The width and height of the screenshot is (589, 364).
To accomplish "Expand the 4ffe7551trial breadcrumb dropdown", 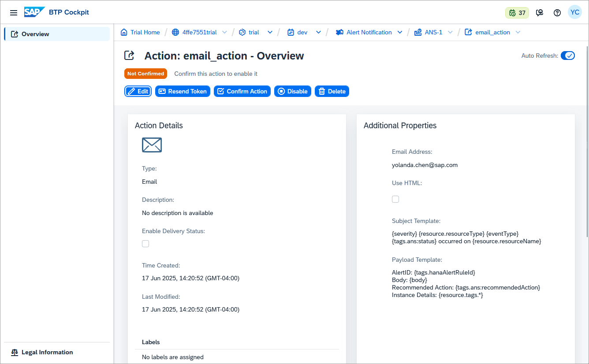I will click(224, 32).
